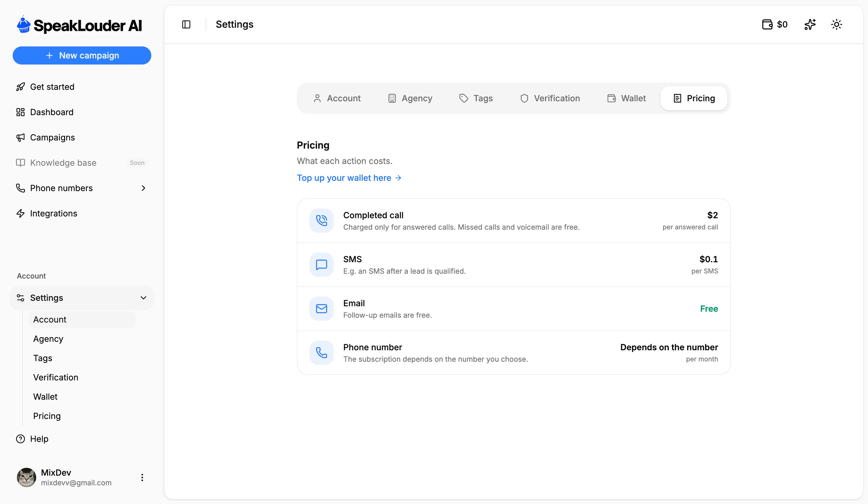The width and height of the screenshot is (868, 504).
Task: Click the Knowledge base Soon badge
Action: (137, 162)
